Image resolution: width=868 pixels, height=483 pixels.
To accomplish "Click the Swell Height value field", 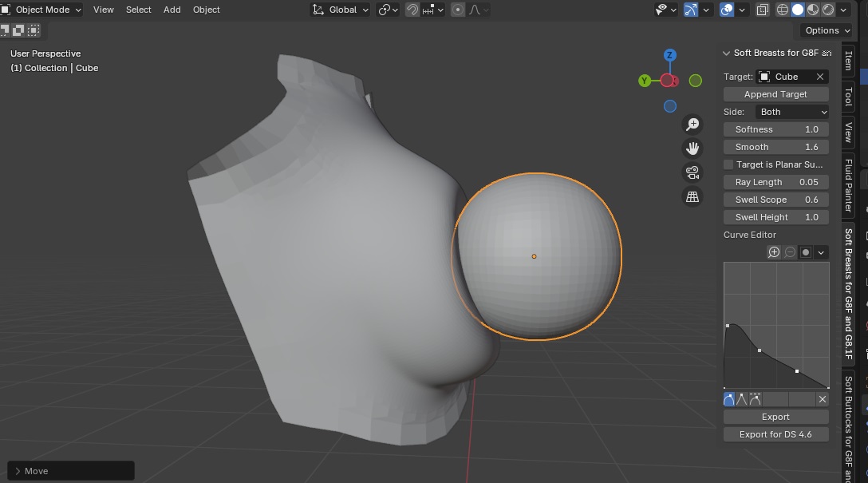I will coord(775,218).
